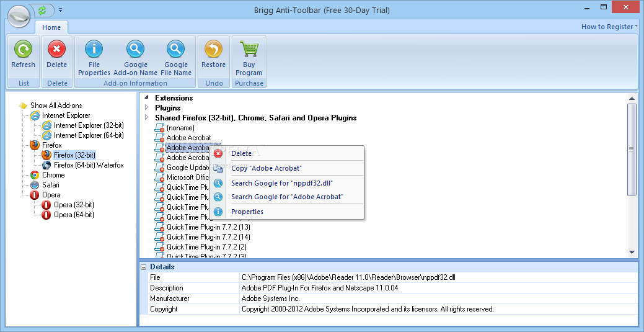The height and width of the screenshot is (332, 644).
Task: Open the round application menu orb
Action: 19,16
